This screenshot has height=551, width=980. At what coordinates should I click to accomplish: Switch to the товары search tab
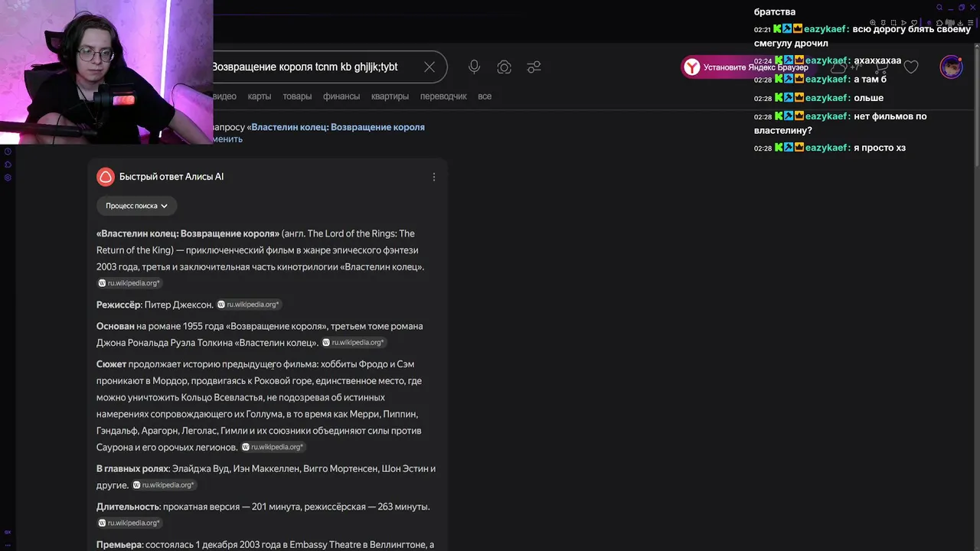297,96
